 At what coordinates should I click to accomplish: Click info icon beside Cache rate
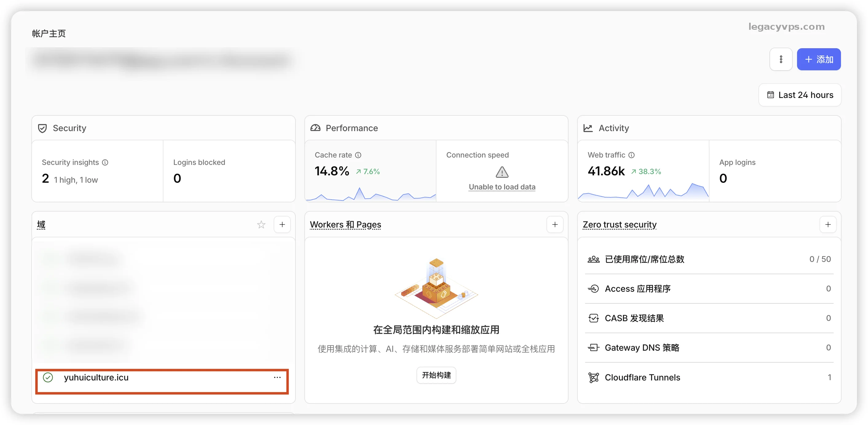coord(358,155)
